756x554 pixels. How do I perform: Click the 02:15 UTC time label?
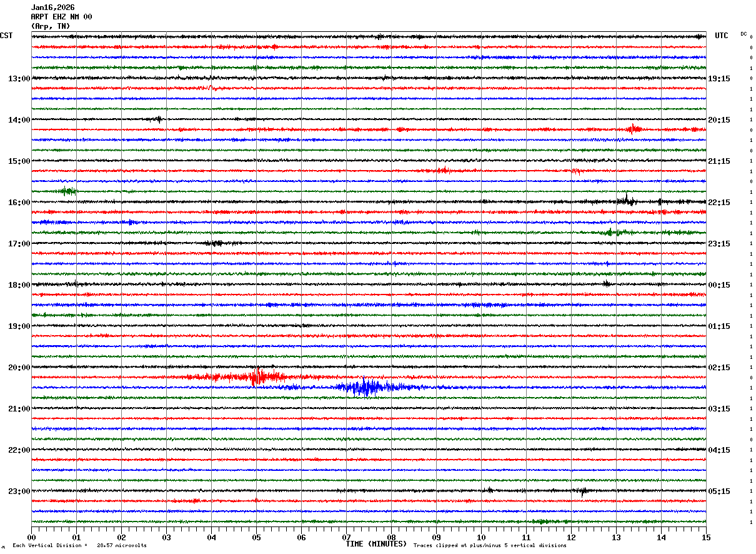719,368
